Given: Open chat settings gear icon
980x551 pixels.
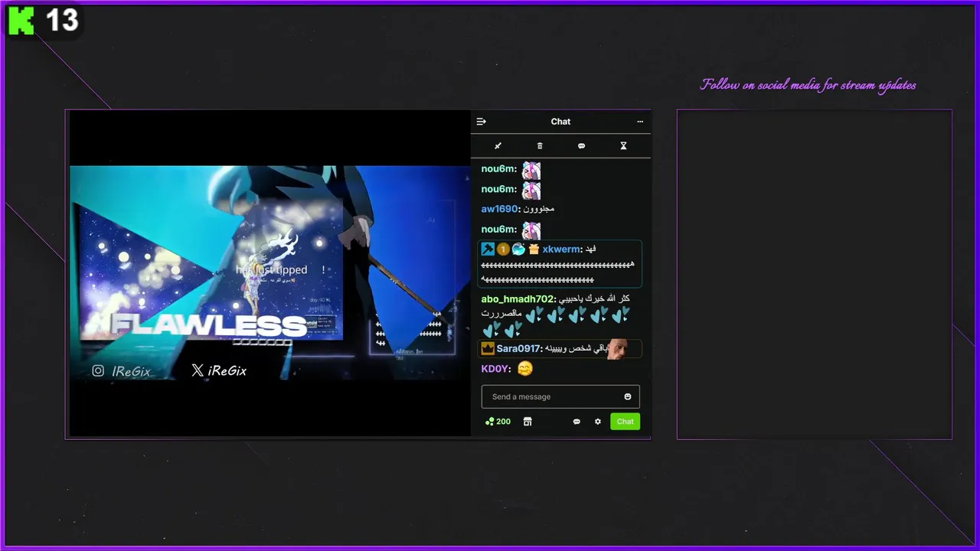Looking at the screenshot, I should click(598, 422).
